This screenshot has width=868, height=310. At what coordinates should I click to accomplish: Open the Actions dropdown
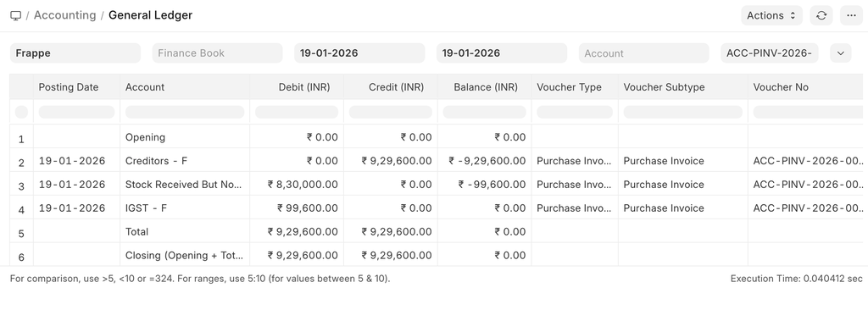(771, 15)
